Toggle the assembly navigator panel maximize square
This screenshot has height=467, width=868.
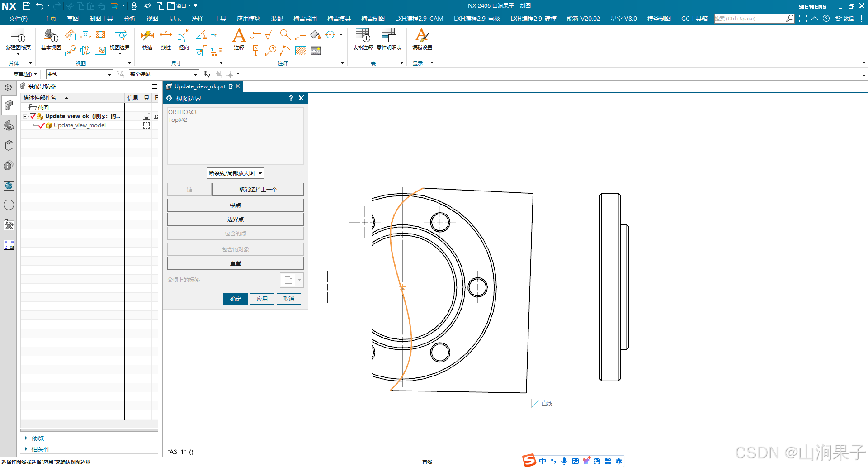coord(155,86)
